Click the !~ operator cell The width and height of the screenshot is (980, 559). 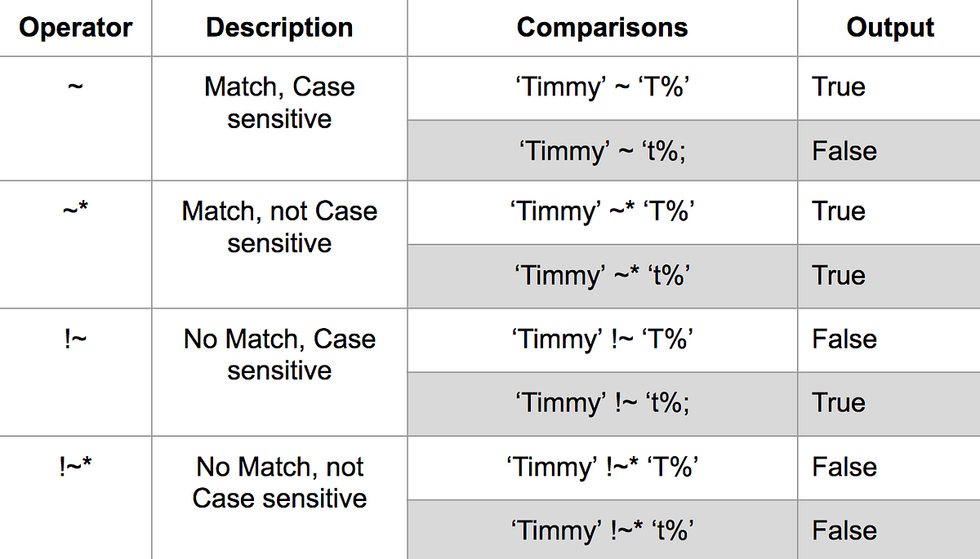pyautogui.click(x=75, y=339)
